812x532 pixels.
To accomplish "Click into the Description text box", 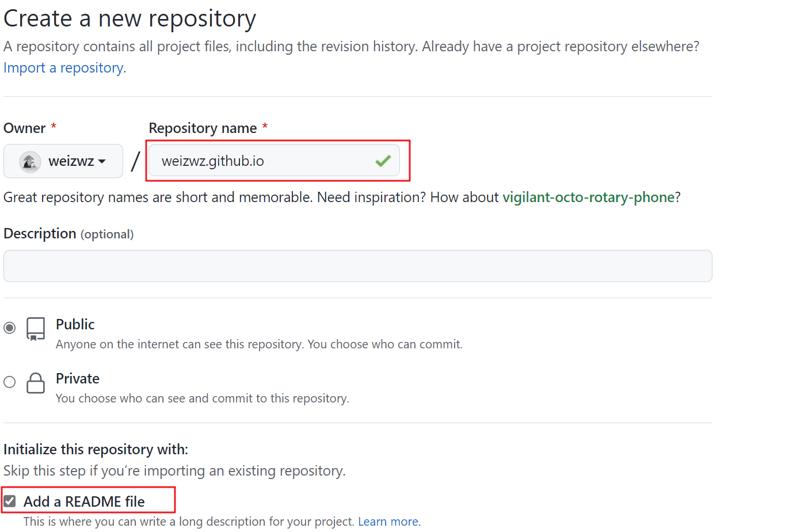I will tap(357, 266).
